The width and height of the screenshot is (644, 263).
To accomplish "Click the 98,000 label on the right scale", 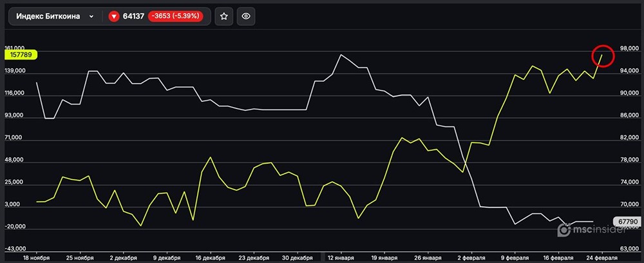I will tap(628, 48).
